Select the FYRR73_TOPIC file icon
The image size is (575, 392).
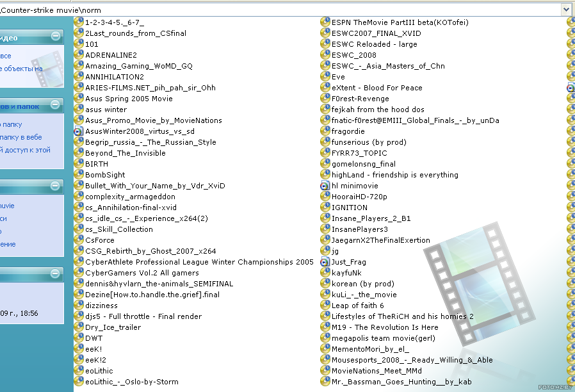[325, 153]
